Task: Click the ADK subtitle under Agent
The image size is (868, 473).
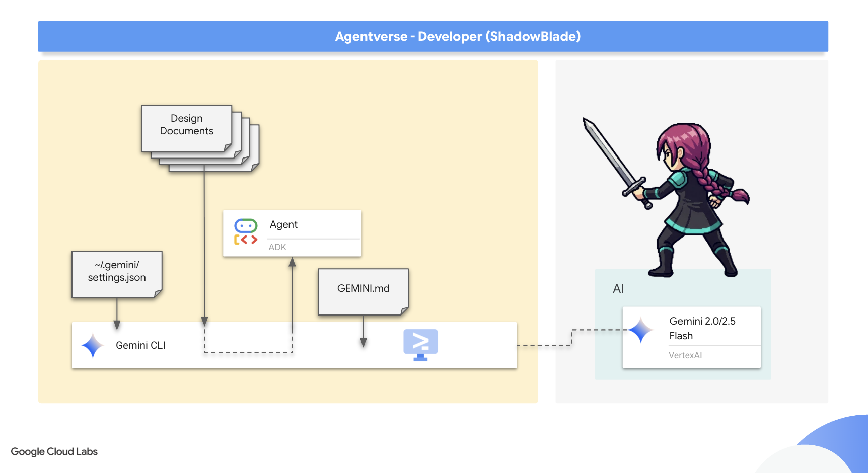Action: pos(277,247)
